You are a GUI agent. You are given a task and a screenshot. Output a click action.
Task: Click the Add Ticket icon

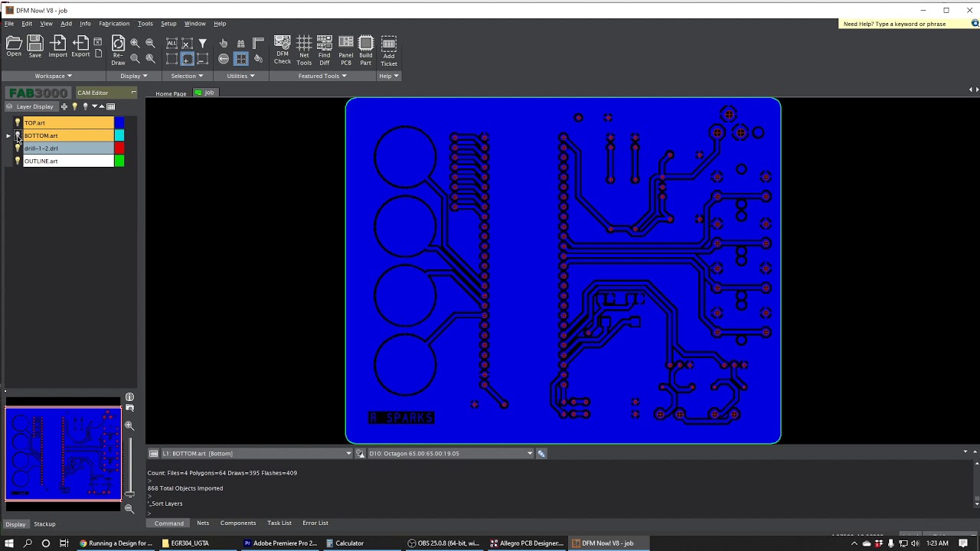click(x=389, y=51)
